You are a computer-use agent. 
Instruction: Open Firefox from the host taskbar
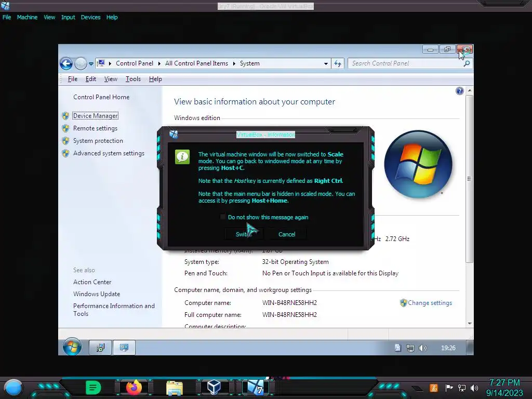coord(134,388)
